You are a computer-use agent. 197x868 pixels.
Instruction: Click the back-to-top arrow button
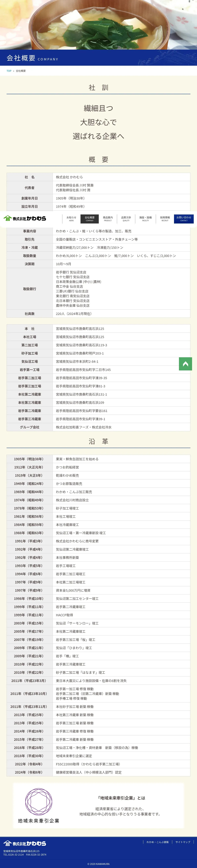click(x=185, y=364)
